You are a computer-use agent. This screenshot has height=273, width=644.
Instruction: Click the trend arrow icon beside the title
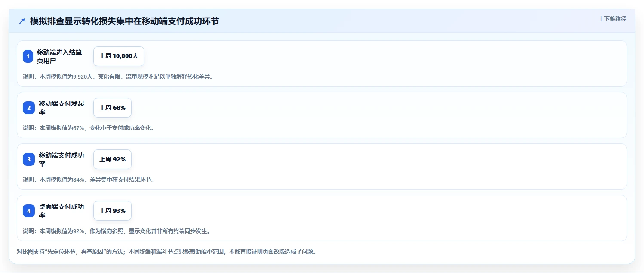pos(22,21)
